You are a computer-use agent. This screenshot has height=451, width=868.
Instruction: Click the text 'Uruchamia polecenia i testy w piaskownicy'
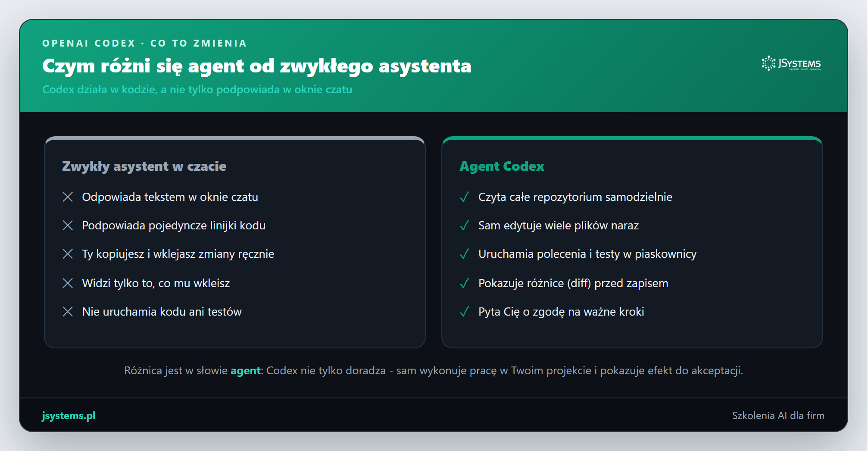coord(587,254)
